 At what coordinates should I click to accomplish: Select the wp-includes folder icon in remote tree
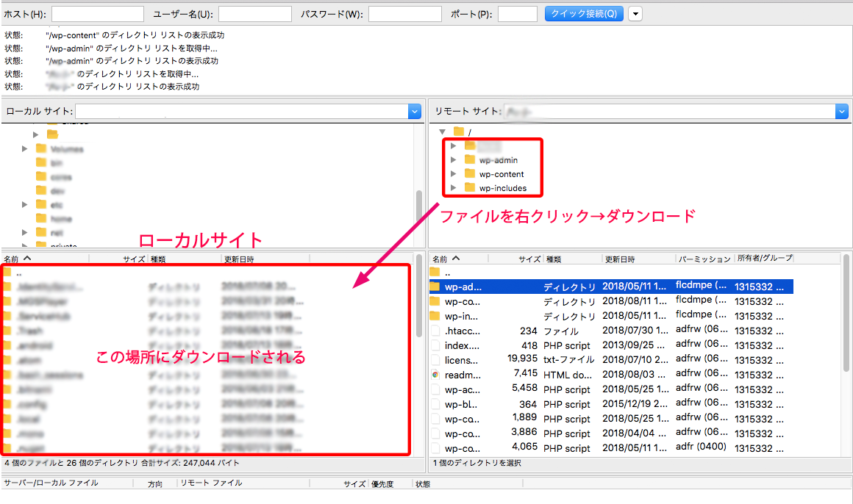[470, 188]
